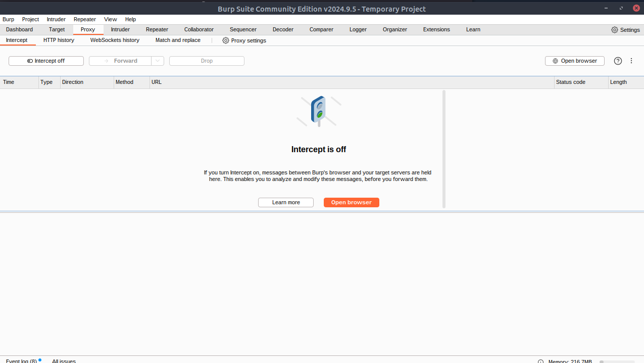Viewport: 644px width, 363px height.
Task: Select the Proxy tab
Action: [88, 29]
